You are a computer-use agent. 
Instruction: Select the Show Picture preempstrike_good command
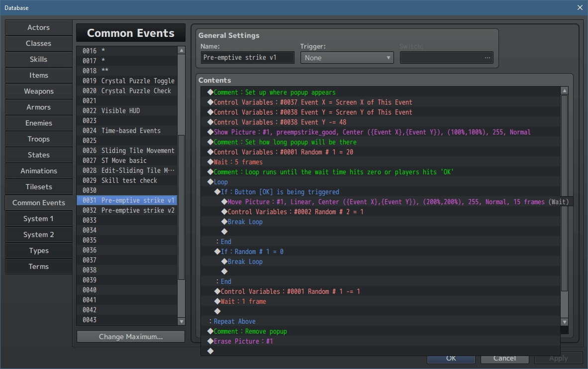coord(380,132)
